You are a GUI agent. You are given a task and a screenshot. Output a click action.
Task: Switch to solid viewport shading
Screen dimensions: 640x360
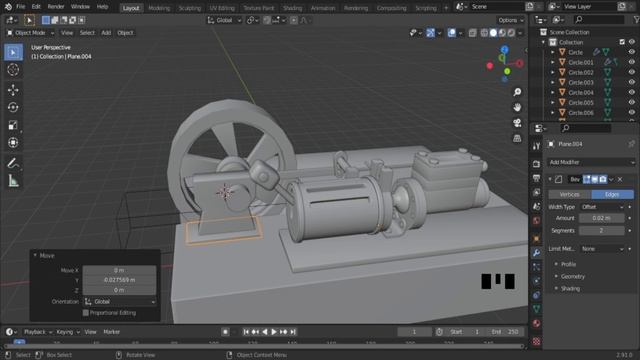click(493, 33)
